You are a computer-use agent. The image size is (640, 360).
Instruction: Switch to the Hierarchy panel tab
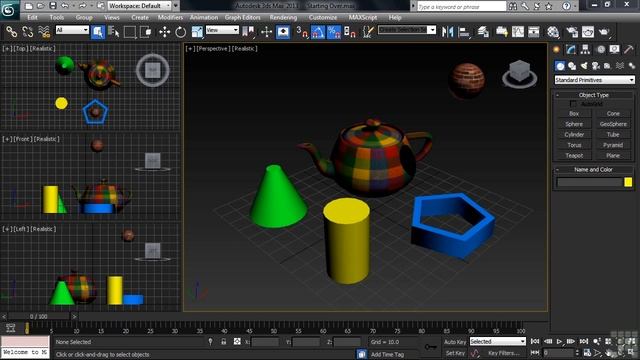pos(585,50)
